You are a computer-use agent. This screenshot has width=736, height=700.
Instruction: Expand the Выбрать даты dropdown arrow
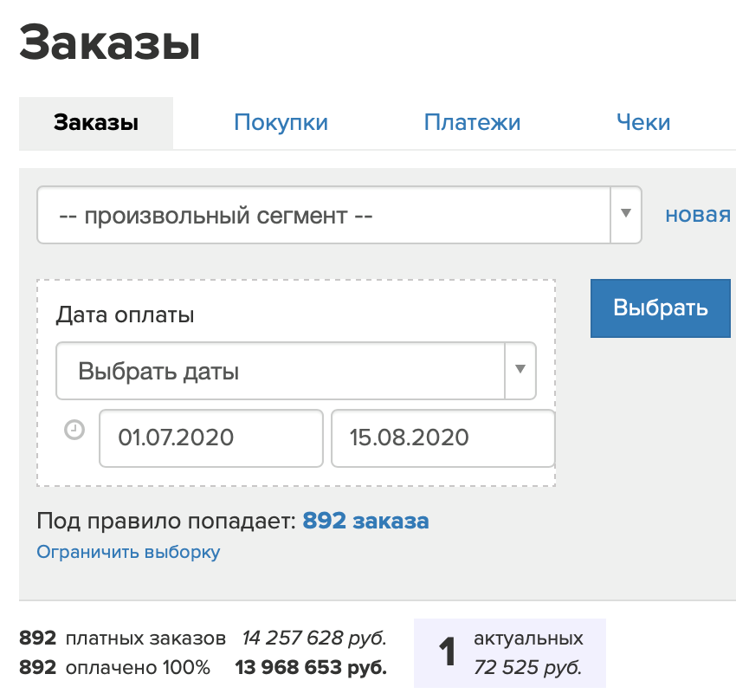click(520, 370)
